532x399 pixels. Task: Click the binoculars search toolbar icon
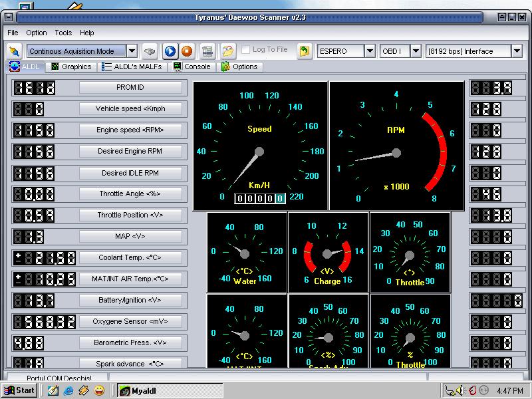[150, 51]
